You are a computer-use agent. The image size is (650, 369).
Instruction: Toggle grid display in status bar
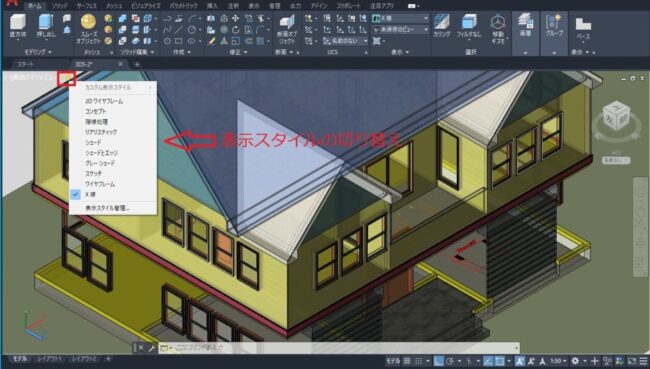(x=407, y=361)
